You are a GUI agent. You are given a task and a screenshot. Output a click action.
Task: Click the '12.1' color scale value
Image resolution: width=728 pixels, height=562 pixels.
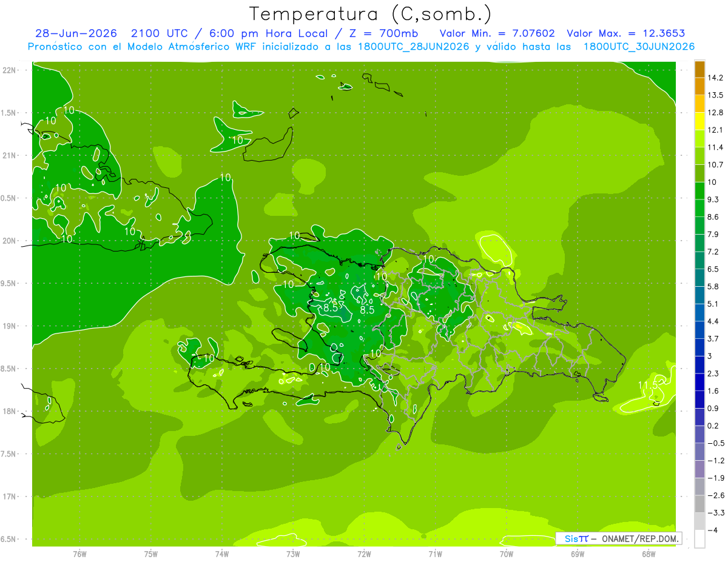coord(716,130)
